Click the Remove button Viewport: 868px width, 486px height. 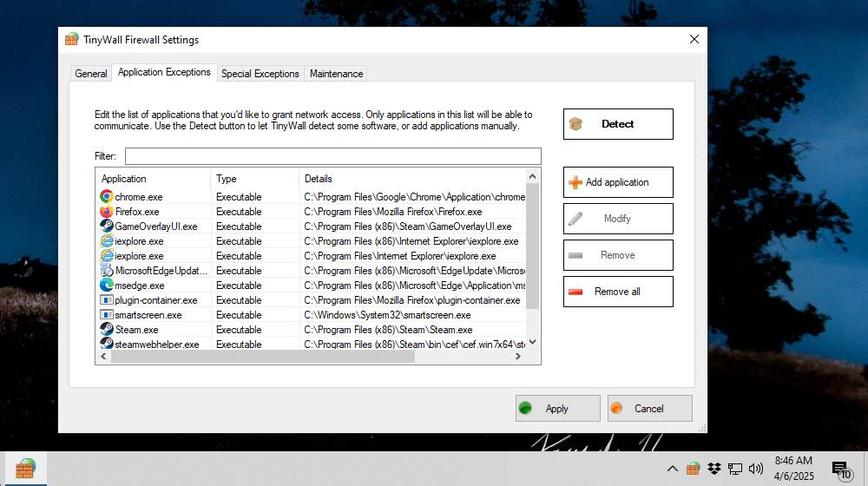click(x=618, y=255)
